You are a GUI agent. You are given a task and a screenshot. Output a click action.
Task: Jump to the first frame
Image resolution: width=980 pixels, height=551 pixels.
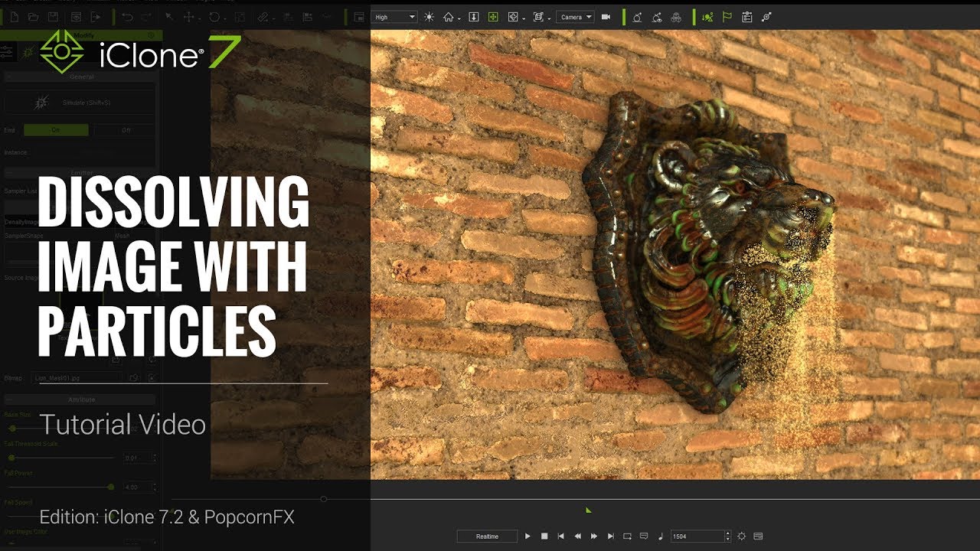coord(560,536)
